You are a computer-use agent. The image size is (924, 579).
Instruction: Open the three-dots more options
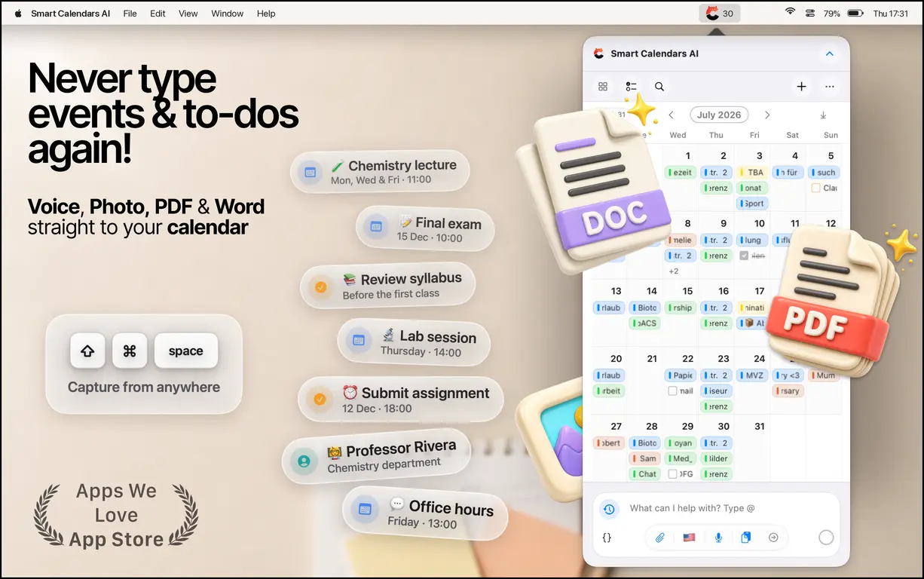[830, 87]
